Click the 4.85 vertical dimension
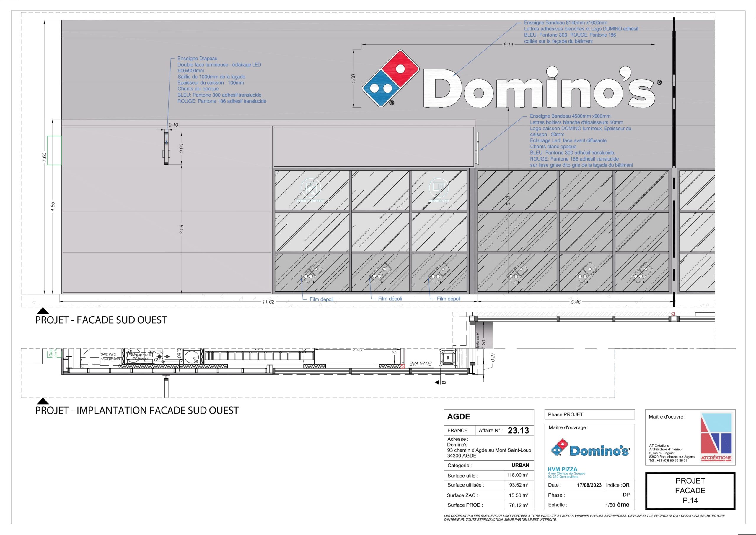The width and height of the screenshot is (756, 535). 53,207
